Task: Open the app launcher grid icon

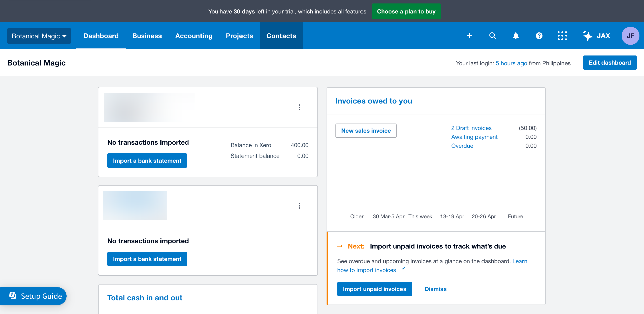Action: pyautogui.click(x=562, y=36)
